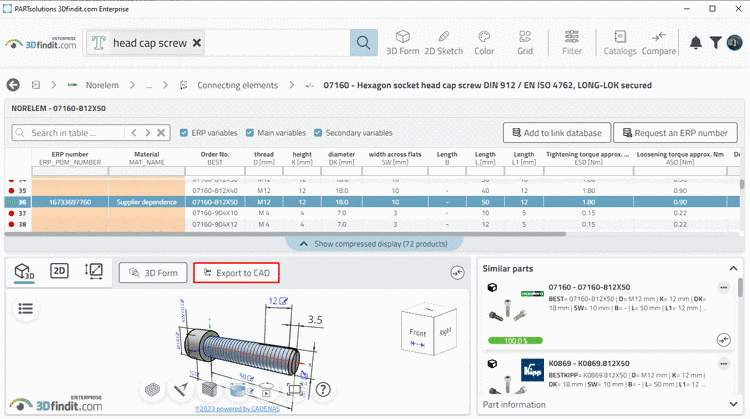The height and width of the screenshot is (419, 750).
Task: Toggle Secondary variables checkbox
Action: click(318, 133)
